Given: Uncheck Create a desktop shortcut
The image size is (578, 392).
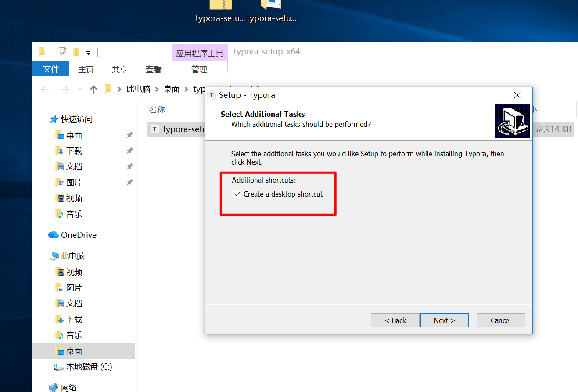Looking at the screenshot, I should point(237,194).
